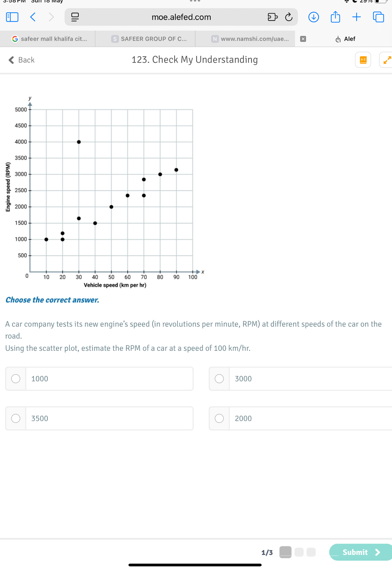Select the 2000 answer choice
This screenshot has height=570, width=392.
[301, 418]
